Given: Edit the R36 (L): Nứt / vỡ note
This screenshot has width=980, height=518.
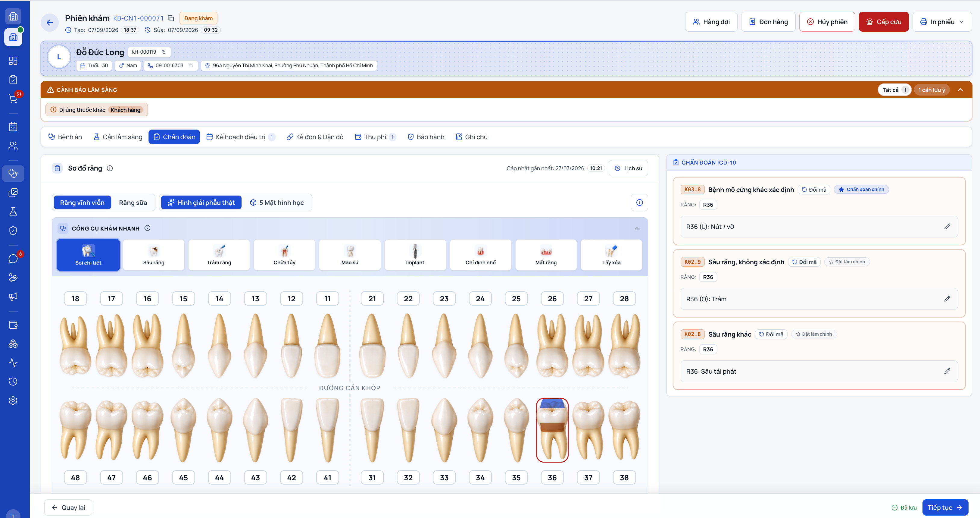Looking at the screenshot, I should [x=947, y=227].
